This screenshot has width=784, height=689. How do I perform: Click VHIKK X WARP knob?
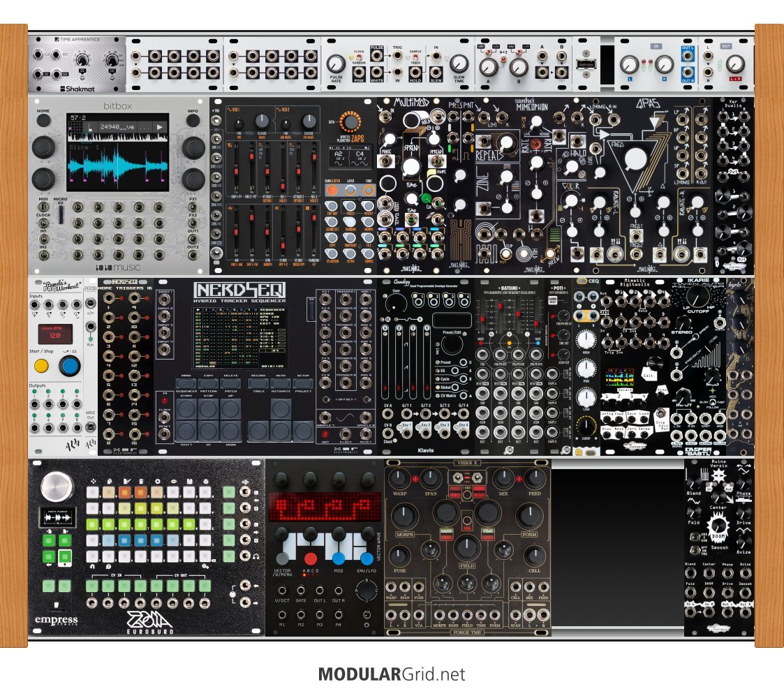[399, 478]
